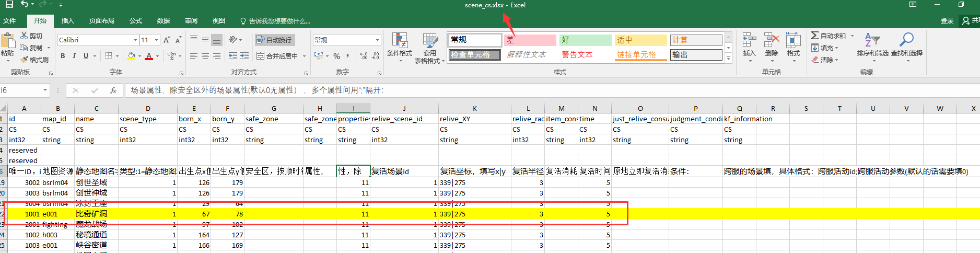Toggle Italic formatting
The image size is (980, 253).
tap(74, 56)
